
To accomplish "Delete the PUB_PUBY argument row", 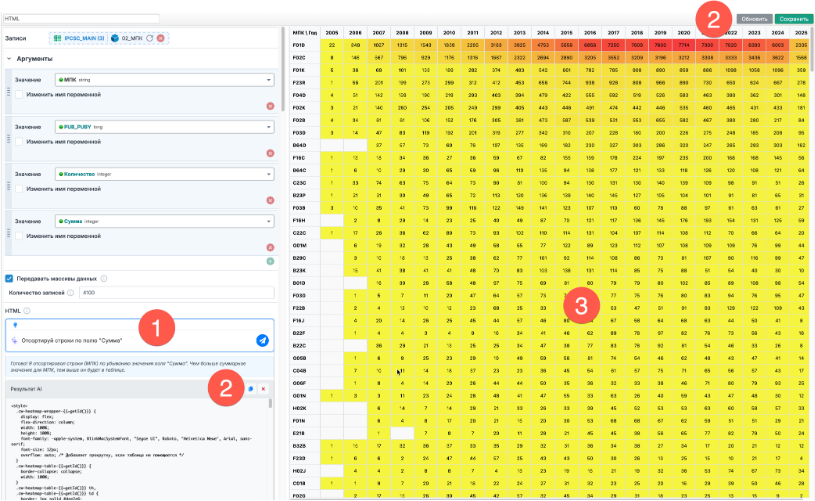I will pos(269,153).
